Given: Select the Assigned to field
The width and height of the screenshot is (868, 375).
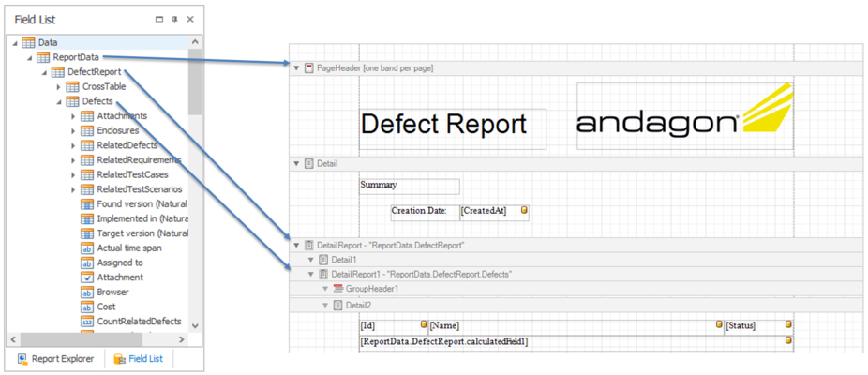Looking at the screenshot, I should 120,262.
